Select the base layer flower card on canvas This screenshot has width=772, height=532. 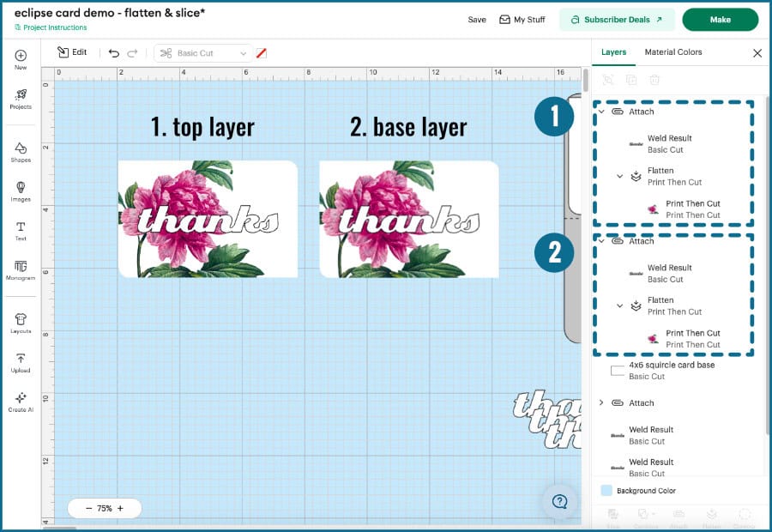409,219
